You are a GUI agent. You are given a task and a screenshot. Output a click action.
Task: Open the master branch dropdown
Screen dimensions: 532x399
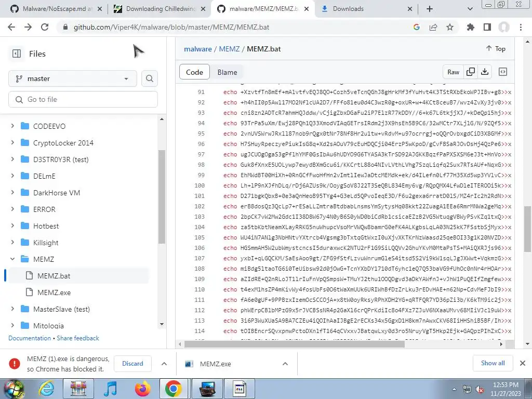73,79
